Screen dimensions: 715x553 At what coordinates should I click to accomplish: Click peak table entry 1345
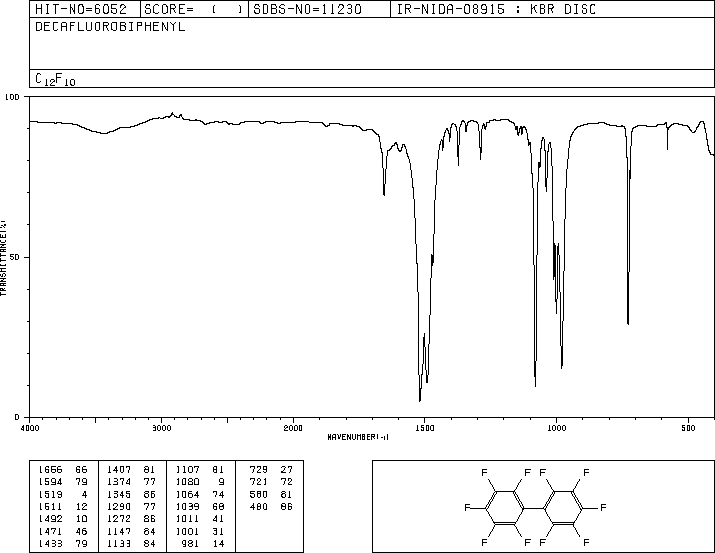point(119,494)
